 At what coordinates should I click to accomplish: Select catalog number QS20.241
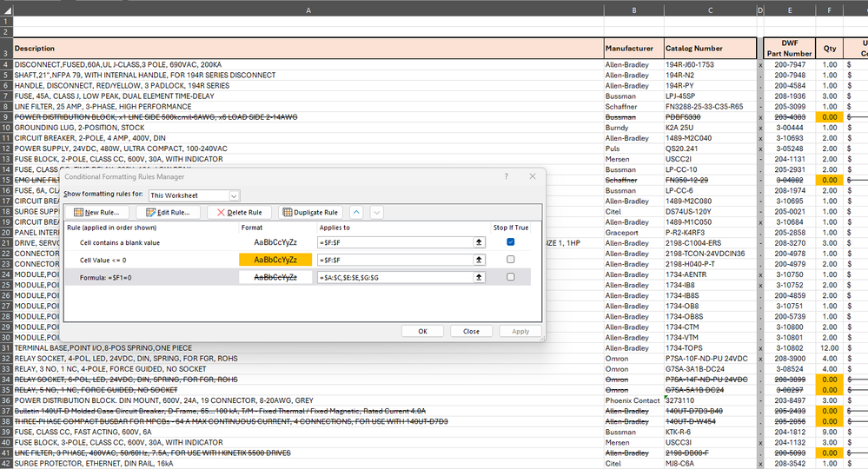(x=710, y=149)
